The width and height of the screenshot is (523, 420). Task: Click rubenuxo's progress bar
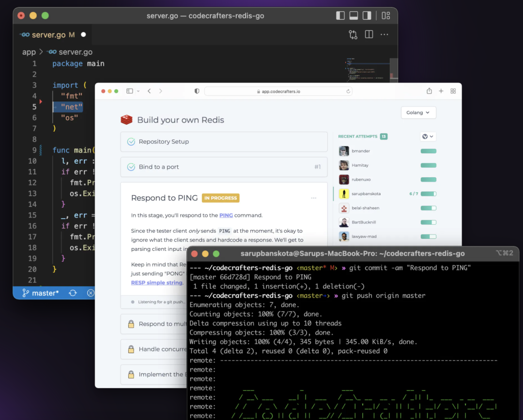(428, 179)
